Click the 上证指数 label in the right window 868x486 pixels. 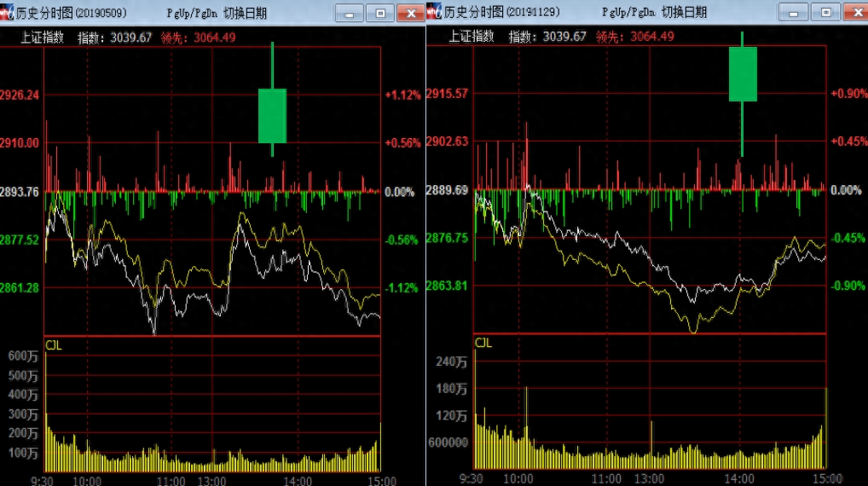point(472,36)
